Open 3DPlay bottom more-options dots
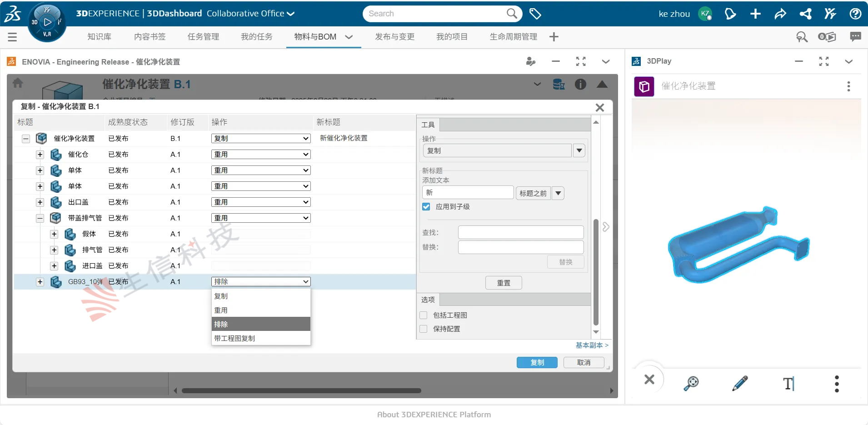The width and height of the screenshot is (868, 425). tap(837, 384)
